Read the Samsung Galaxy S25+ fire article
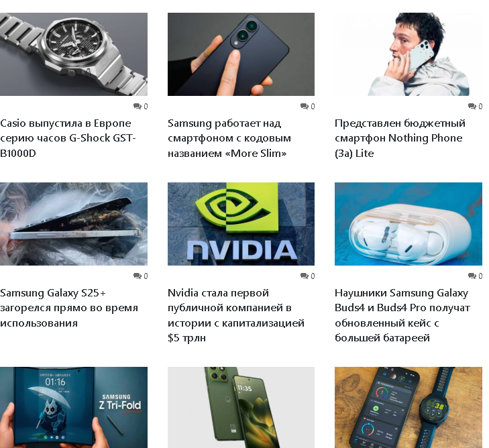 69,308
